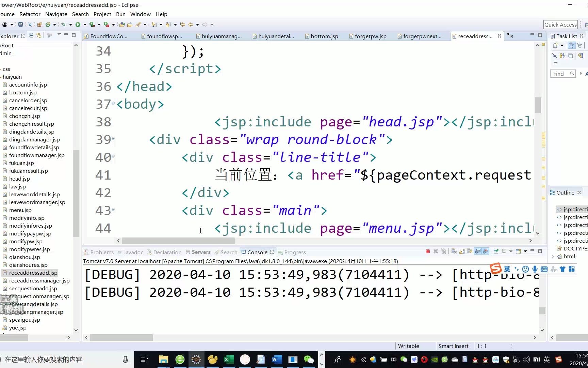Click the Open Perspective icon beside Quick Access
This screenshot has width=588, height=368.
(x=586, y=25)
